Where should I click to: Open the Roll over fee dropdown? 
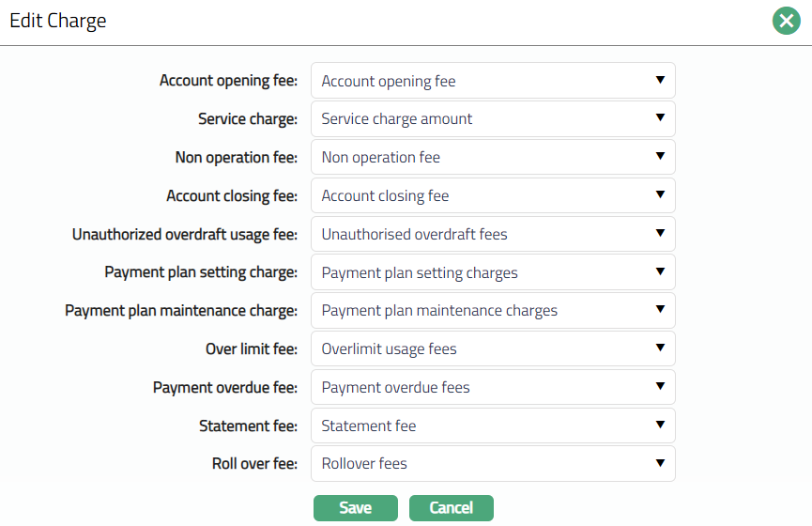[x=493, y=463]
